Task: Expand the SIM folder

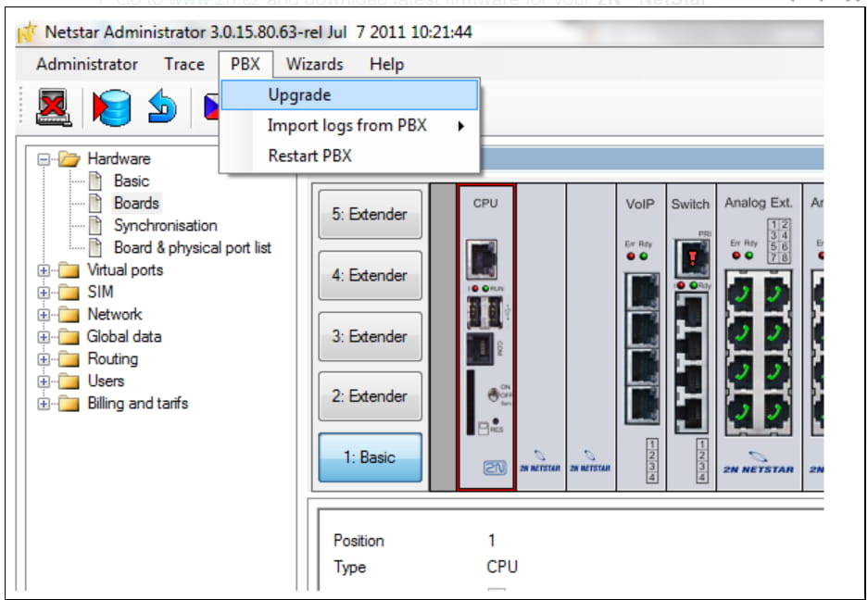Action: coord(44,293)
